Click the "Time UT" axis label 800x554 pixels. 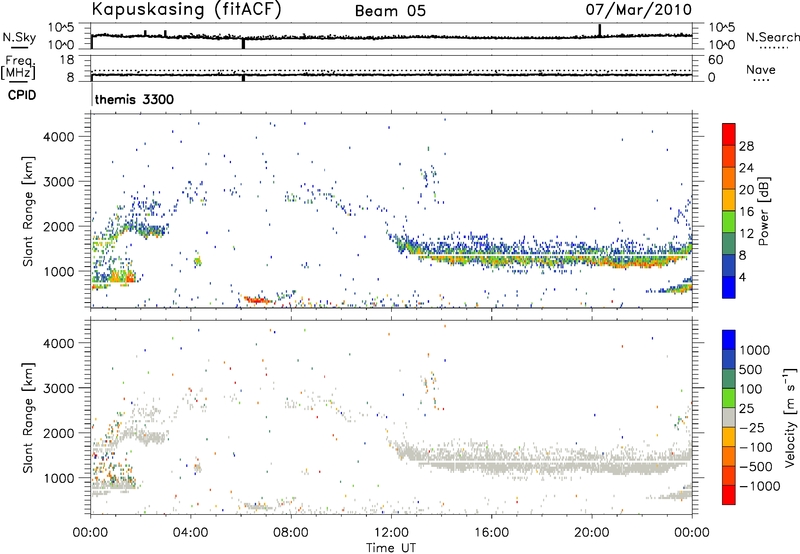[391, 547]
